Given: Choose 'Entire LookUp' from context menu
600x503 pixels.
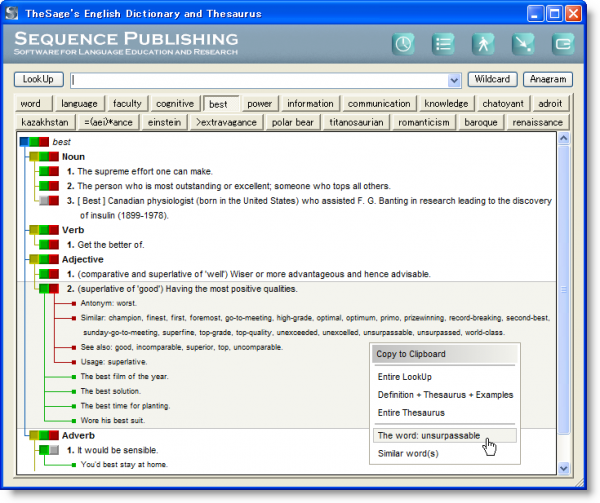Looking at the screenshot, I should [x=444, y=377].
